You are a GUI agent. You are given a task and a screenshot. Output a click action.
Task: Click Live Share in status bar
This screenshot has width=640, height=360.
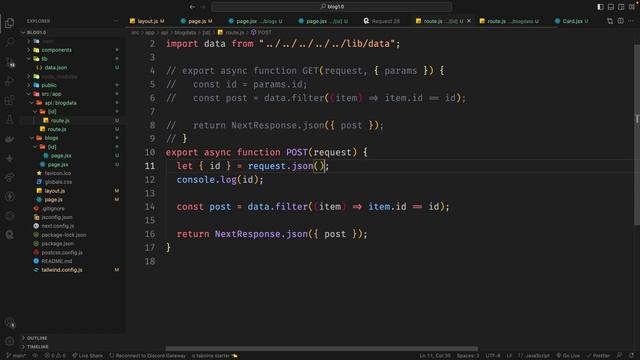87,356
